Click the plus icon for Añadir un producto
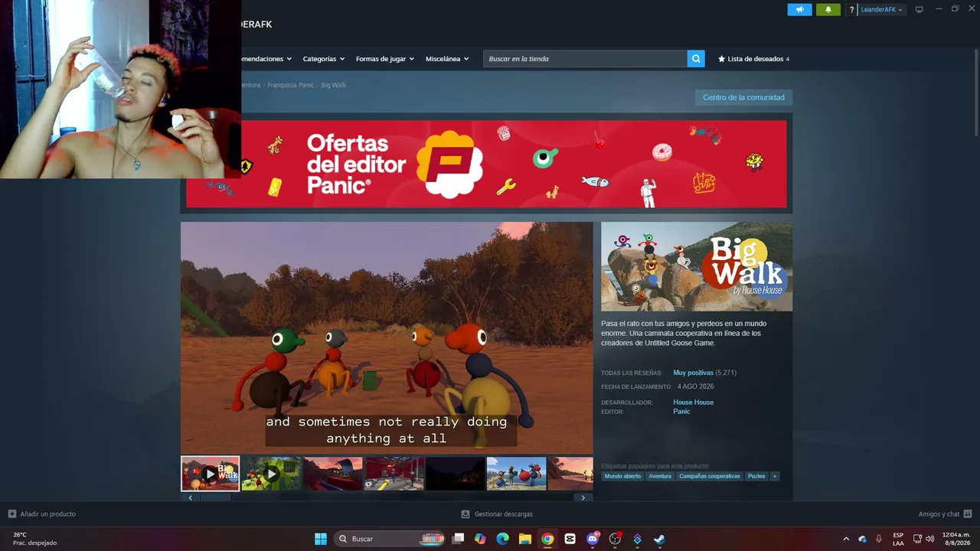Screen dimensions: 980x551 pyautogui.click(x=11, y=514)
